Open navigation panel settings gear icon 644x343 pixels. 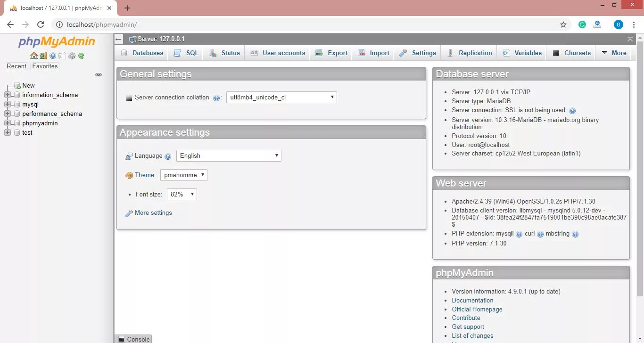[x=72, y=56]
